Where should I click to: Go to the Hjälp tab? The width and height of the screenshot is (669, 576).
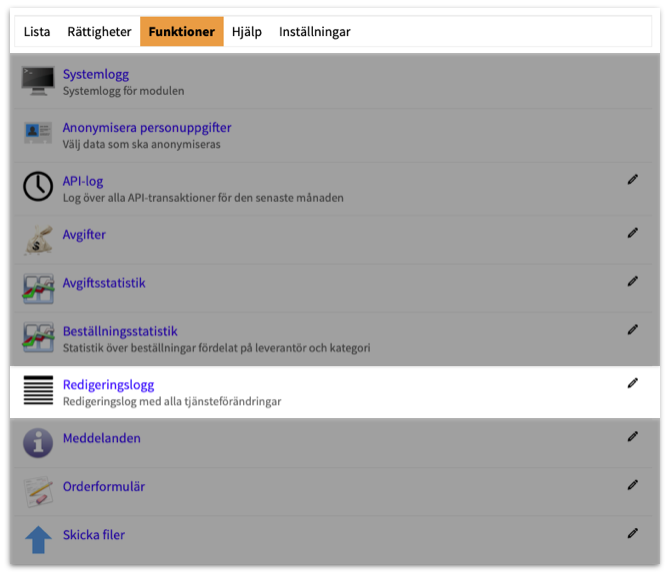click(246, 32)
